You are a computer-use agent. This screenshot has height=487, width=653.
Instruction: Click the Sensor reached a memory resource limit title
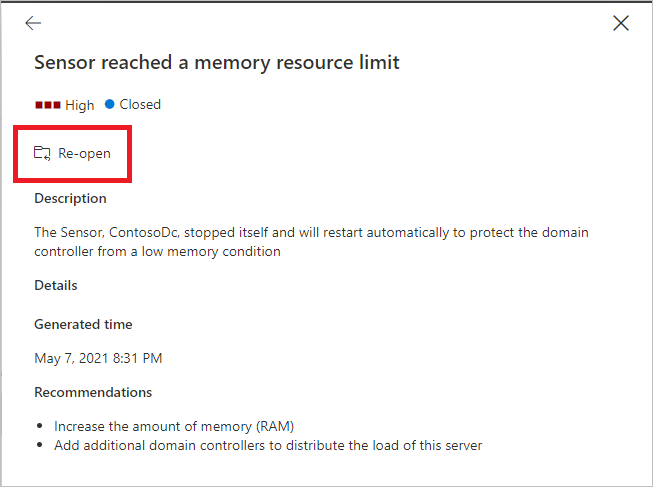[x=217, y=63]
